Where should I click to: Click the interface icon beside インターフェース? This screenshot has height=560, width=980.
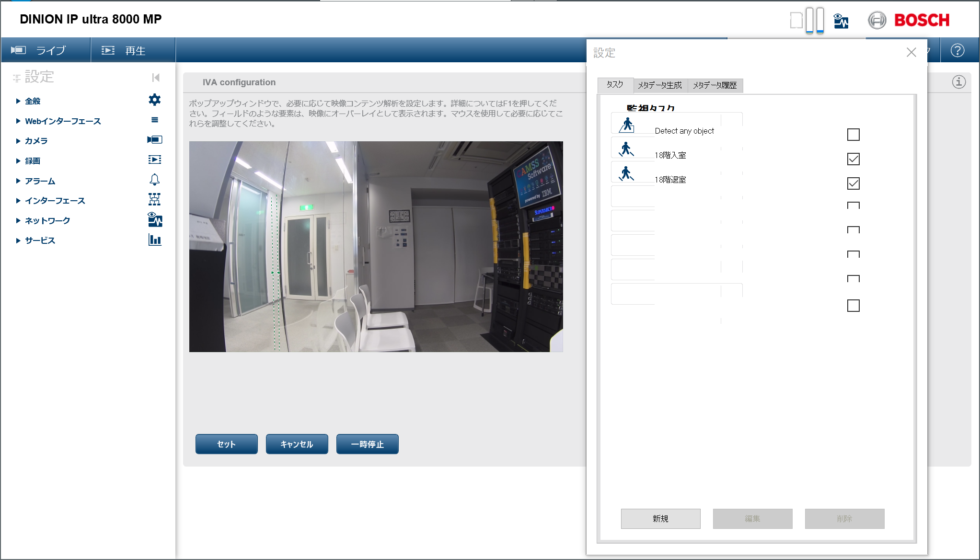coord(154,199)
